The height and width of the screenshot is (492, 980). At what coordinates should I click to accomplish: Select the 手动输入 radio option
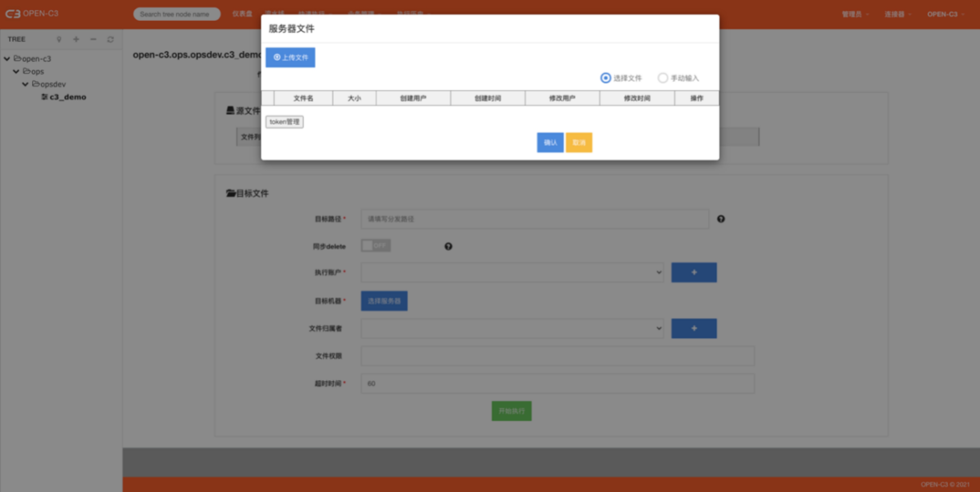663,78
